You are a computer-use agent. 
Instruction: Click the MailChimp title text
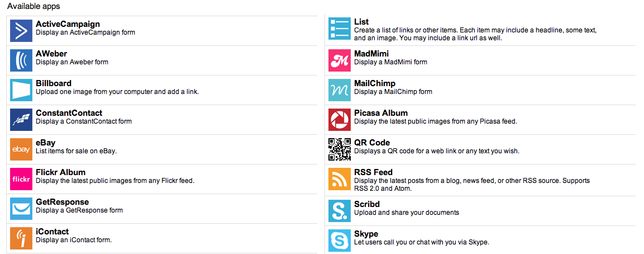[375, 83]
